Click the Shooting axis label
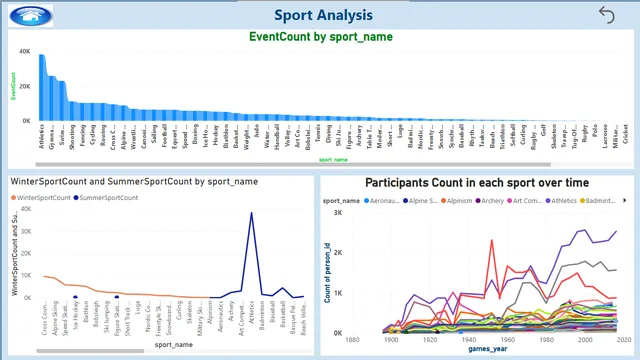640x360 pixels. coord(72,137)
